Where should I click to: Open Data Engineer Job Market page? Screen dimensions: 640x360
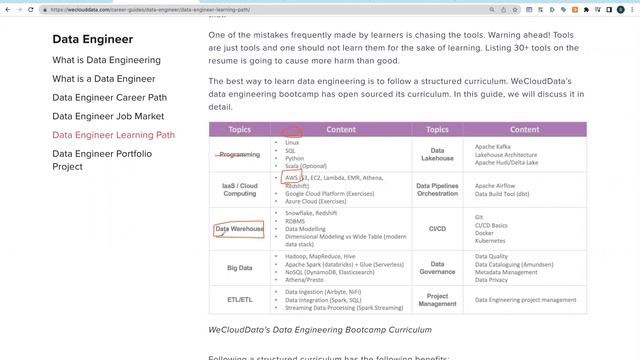tap(108, 116)
